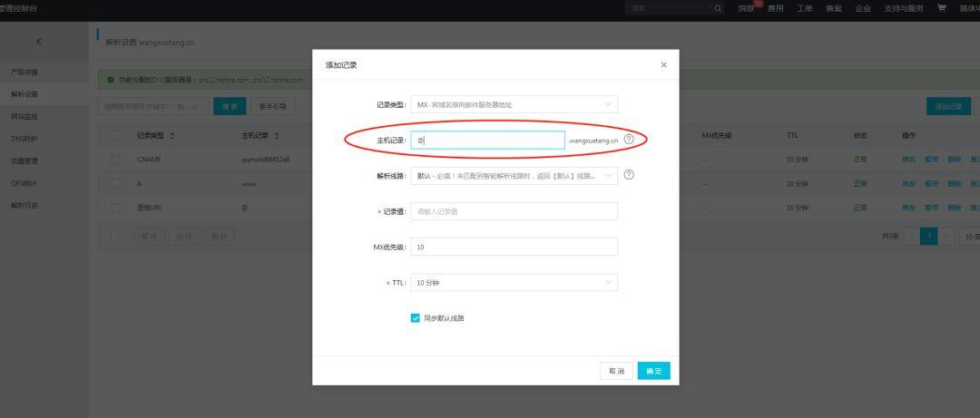The width and height of the screenshot is (980, 418).
Task: Click the 新手引导 button
Action: 273,106
